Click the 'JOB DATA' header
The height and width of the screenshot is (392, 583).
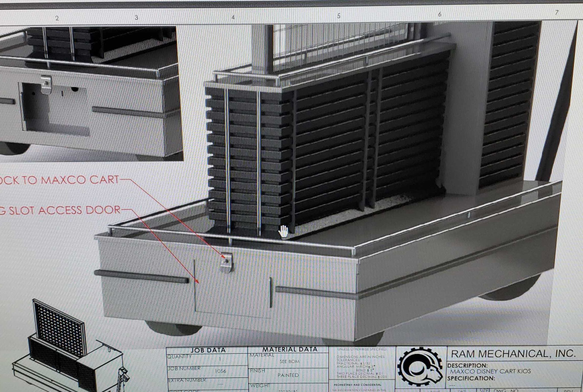coord(208,350)
